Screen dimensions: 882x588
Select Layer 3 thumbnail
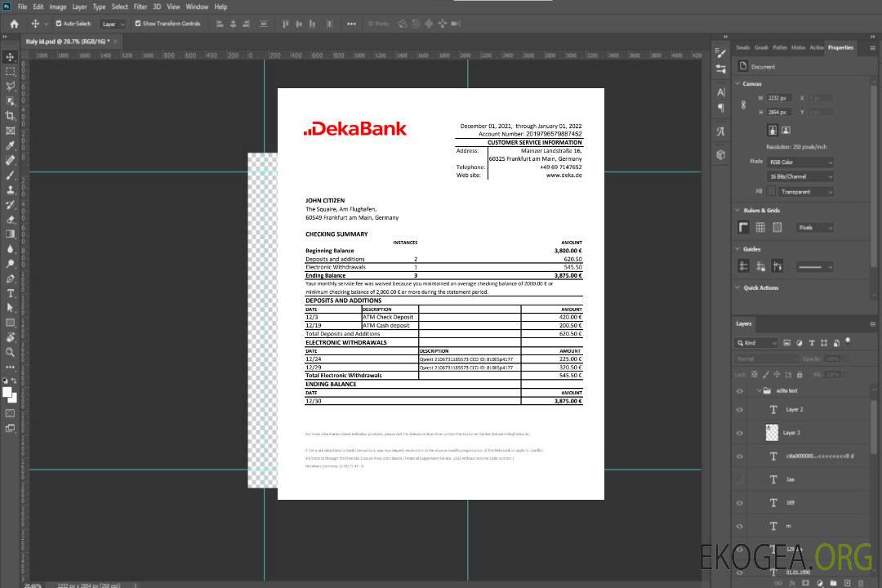pyautogui.click(x=773, y=433)
